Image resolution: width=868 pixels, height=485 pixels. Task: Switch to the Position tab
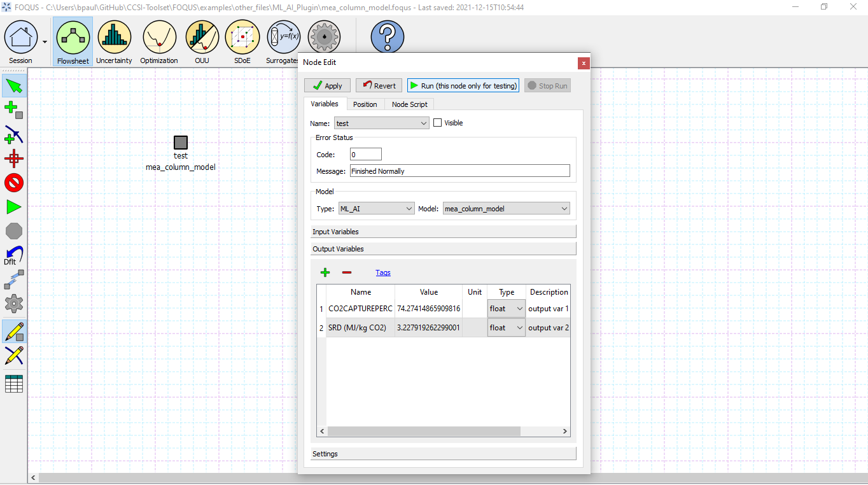tap(365, 104)
